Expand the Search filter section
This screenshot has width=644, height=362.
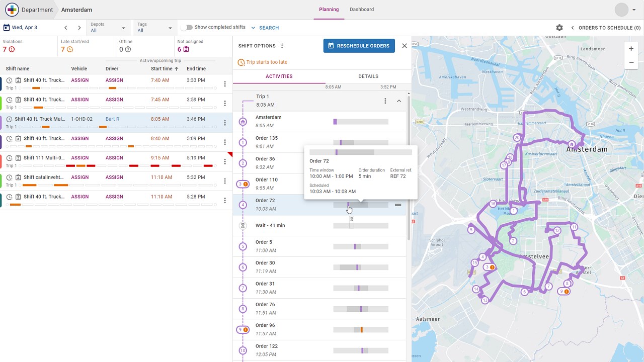click(x=265, y=28)
